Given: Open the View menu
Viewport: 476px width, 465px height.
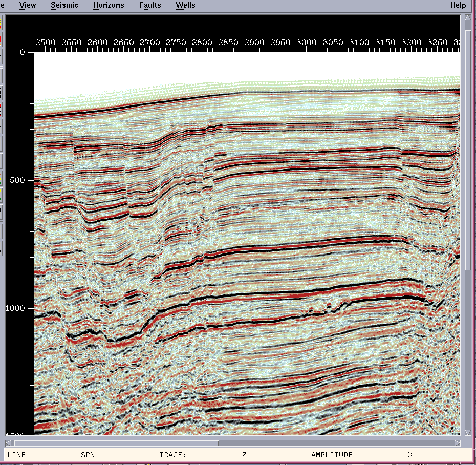Looking at the screenshot, I should tap(28, 5).
